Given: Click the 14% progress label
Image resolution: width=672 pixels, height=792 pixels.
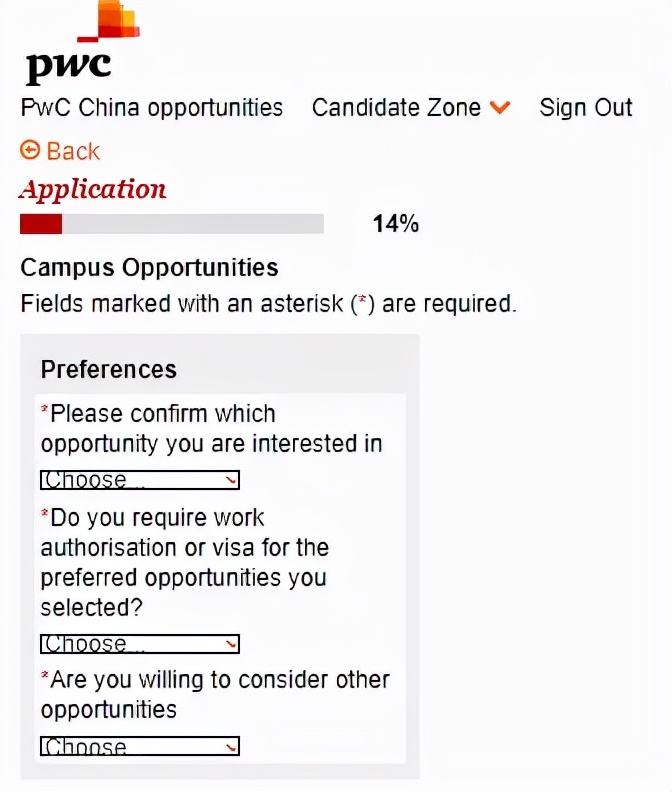Looking at the screenshot, I should (395, 224).
